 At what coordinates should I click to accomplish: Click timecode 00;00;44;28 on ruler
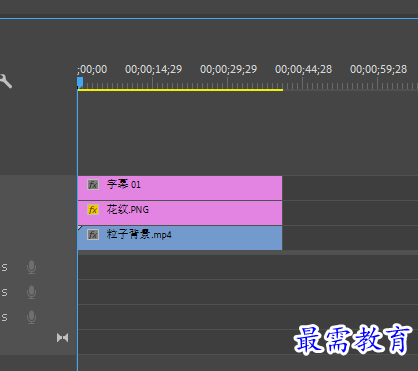coord(303,69)
